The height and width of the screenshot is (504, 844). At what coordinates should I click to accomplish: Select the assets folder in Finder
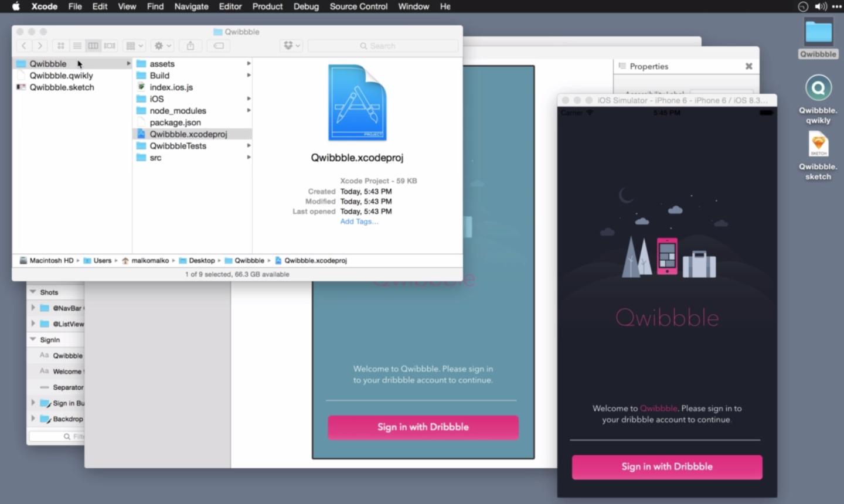[192, 64]
